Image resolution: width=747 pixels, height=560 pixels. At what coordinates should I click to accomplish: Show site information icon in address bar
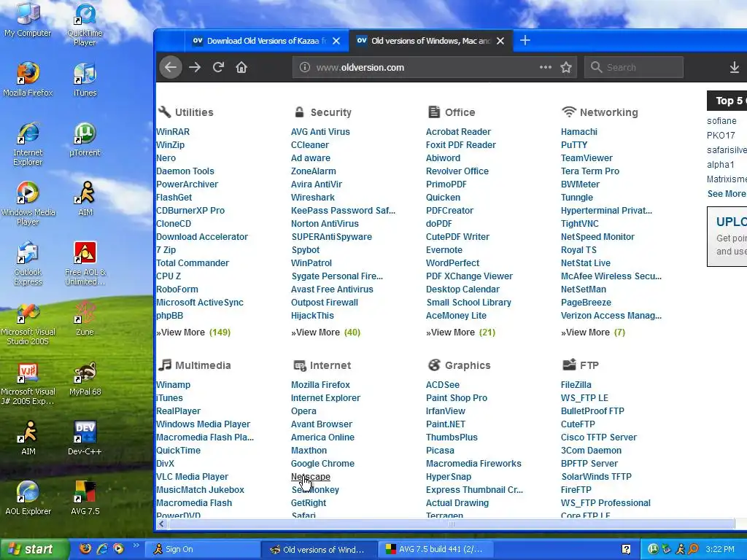click(x=304, y=67)
